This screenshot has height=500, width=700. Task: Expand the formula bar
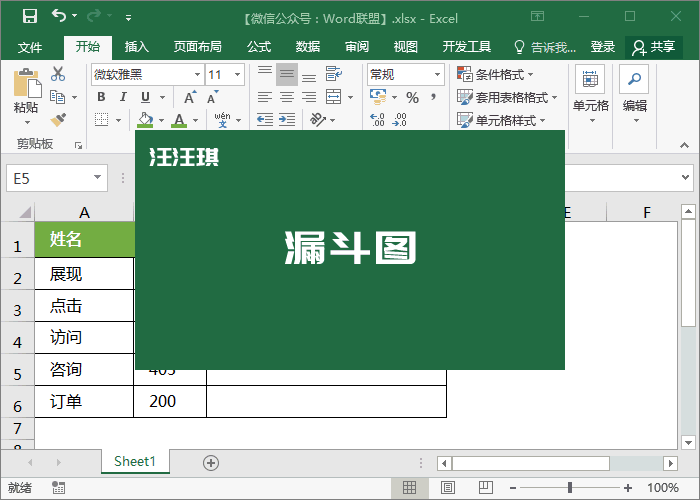pyautogui.click(x=686, y=177)
